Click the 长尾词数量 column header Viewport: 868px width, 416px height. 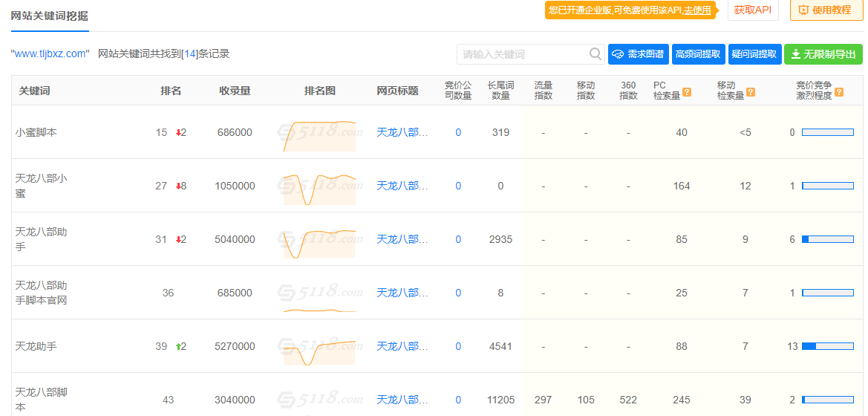pyautogui.click(x=500, y=91)
